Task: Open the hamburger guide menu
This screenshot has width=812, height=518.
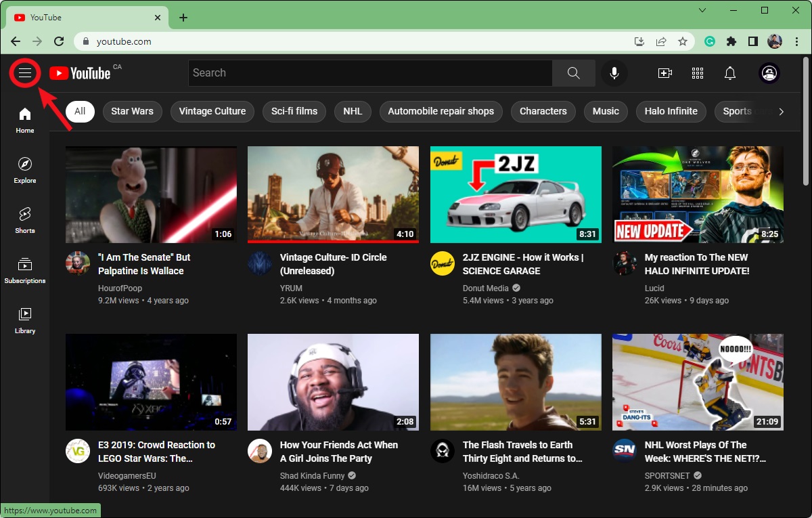Action: click(25, 73)
